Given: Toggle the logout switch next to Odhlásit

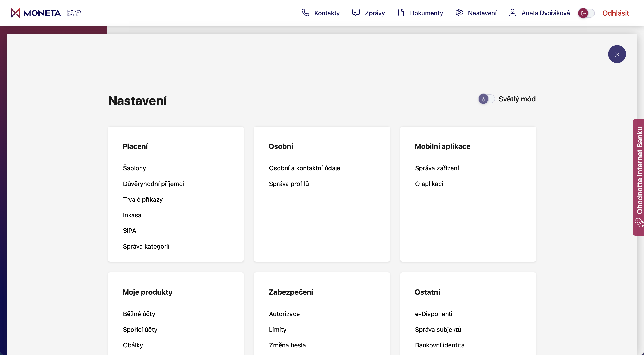Looking at the screenshot, I should tap(586, 13).
